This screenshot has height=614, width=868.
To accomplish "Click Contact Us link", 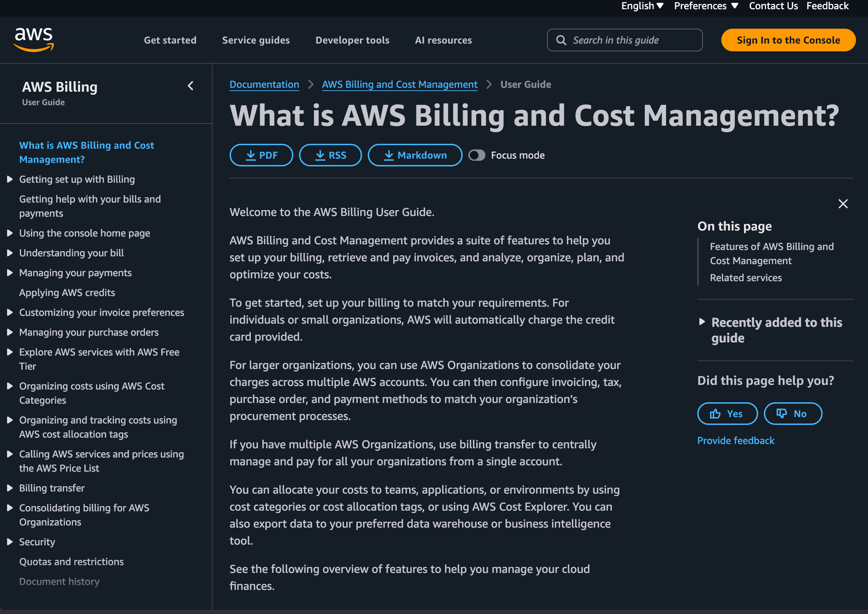I will pyautogui.click(x=773, y=6).
